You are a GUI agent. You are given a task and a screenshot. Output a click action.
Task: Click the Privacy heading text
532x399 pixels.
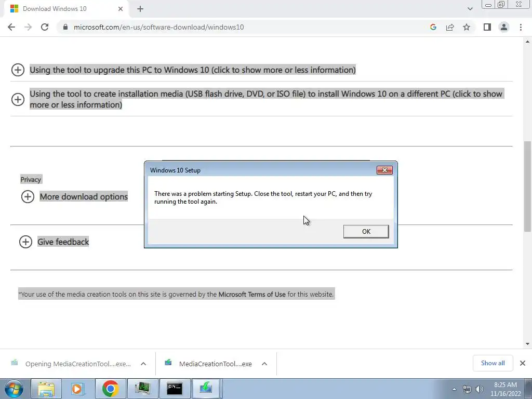pyautogui.click(x=31, y=179)
